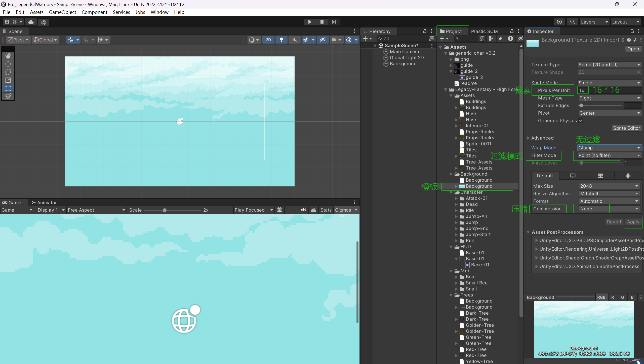This screenshot has width=644, height=364.
Task: Click the Step forward button
Action: pos(334,22)
